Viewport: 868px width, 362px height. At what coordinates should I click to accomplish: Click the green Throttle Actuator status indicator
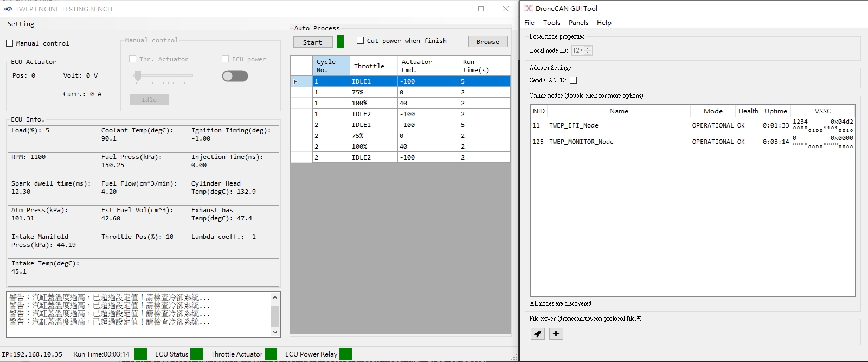[271, 354]
